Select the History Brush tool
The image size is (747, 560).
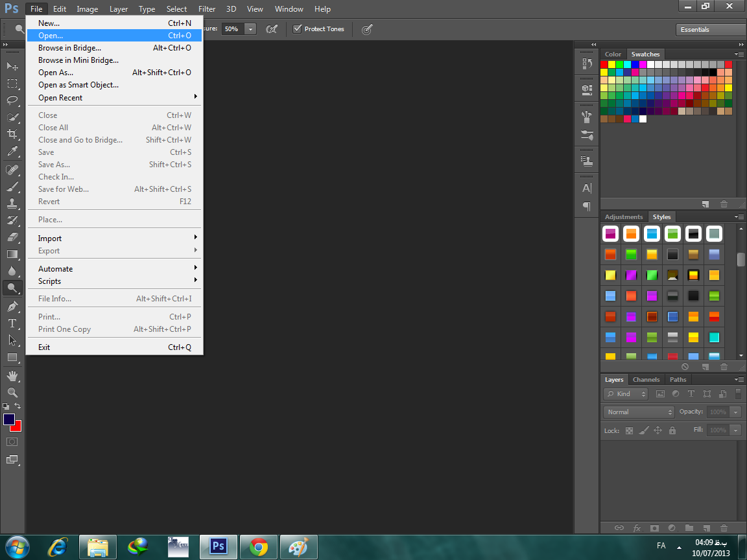12,220
